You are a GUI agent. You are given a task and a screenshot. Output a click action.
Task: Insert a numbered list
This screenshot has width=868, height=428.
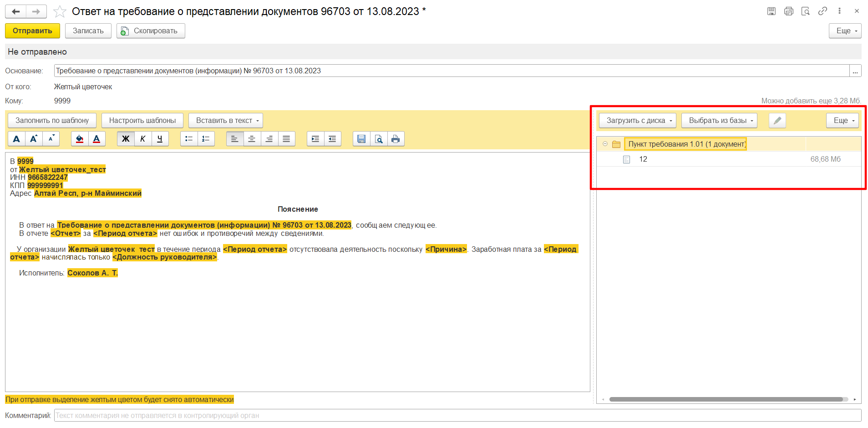point(206,139)
